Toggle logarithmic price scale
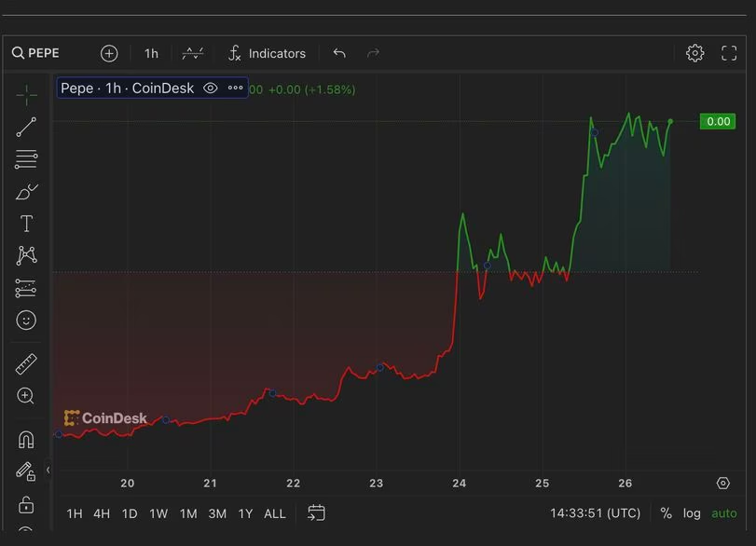The height and width of the screenshot is (546, 756). 692,513
